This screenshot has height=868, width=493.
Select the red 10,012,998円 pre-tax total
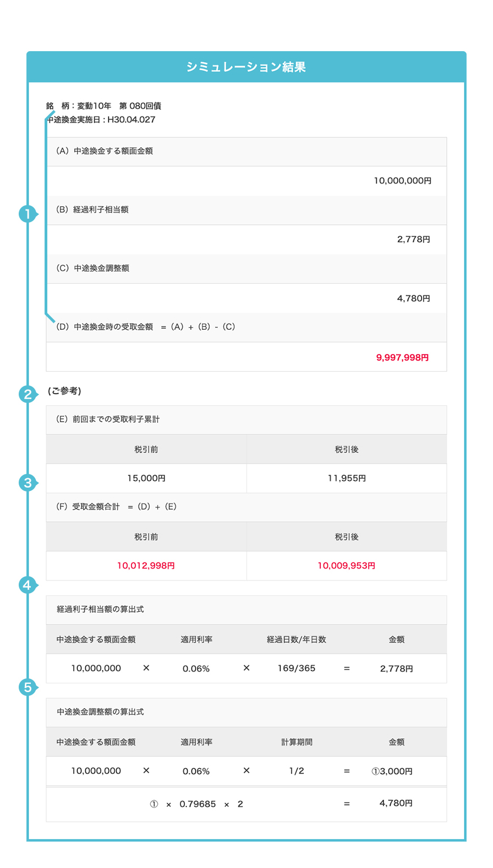(146, 566)
